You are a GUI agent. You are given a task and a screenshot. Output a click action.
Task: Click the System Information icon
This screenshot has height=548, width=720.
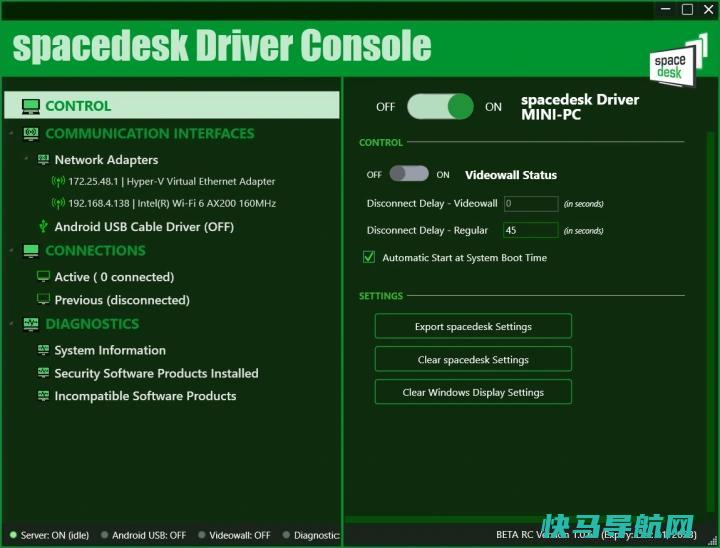pos(43,350)
